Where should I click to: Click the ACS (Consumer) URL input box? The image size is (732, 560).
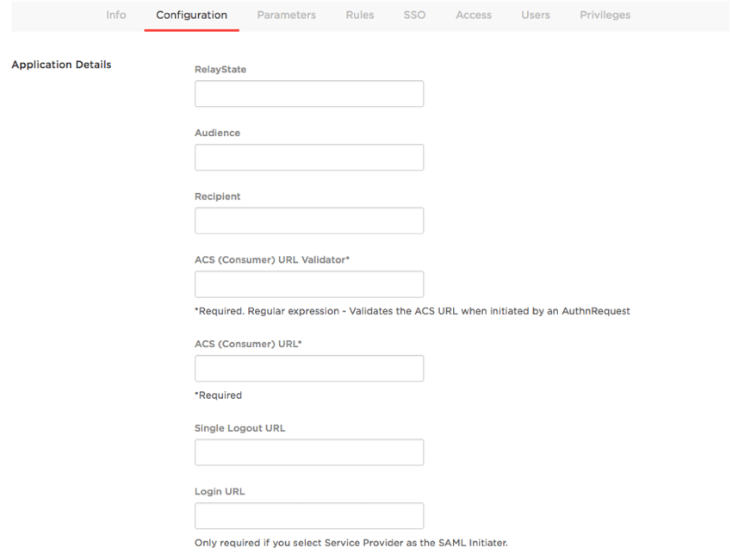pos(309,369)
